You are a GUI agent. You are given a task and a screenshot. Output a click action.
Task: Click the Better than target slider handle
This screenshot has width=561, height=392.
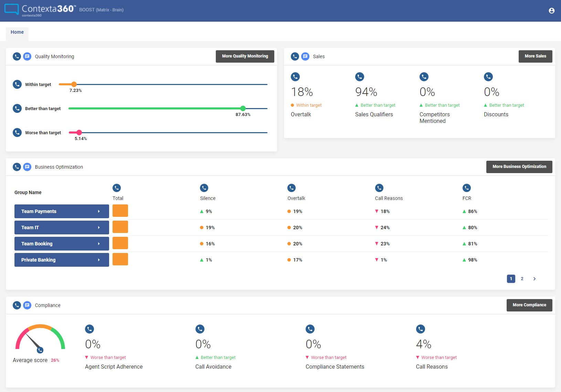pos(243,108)
